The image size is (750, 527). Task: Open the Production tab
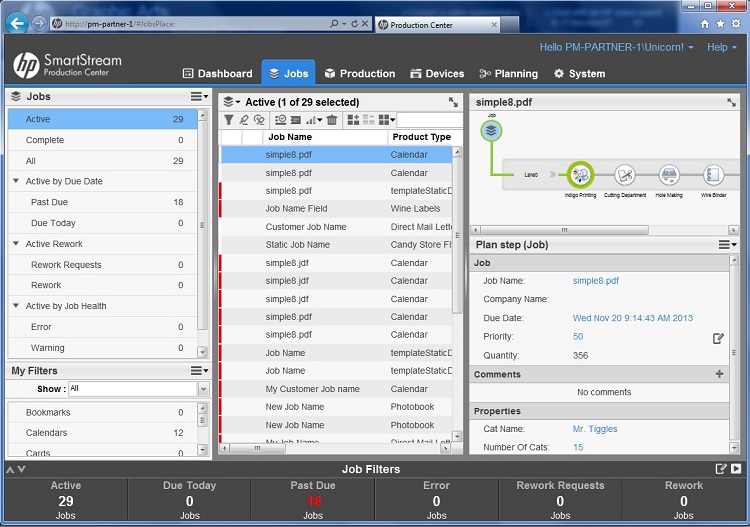tap(360, 74)
